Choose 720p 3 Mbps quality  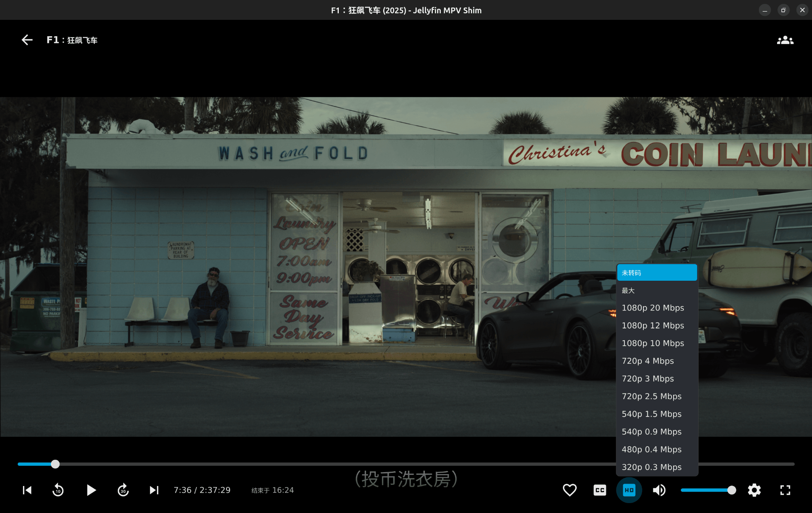pos(657,378)
